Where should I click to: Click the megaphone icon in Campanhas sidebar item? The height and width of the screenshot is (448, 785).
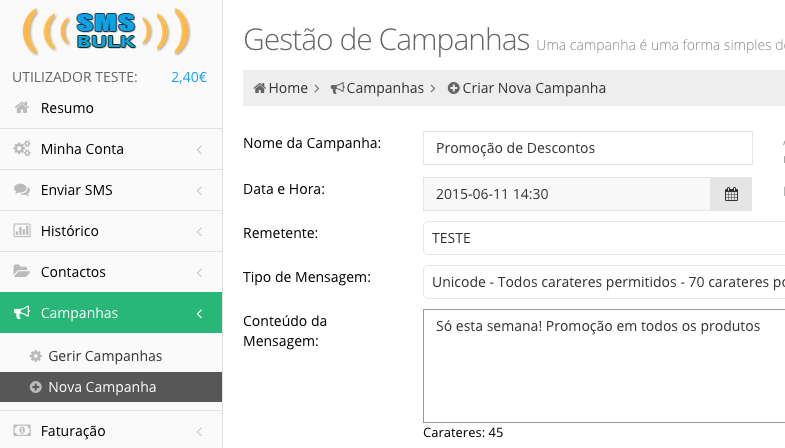tap(22, 313)
